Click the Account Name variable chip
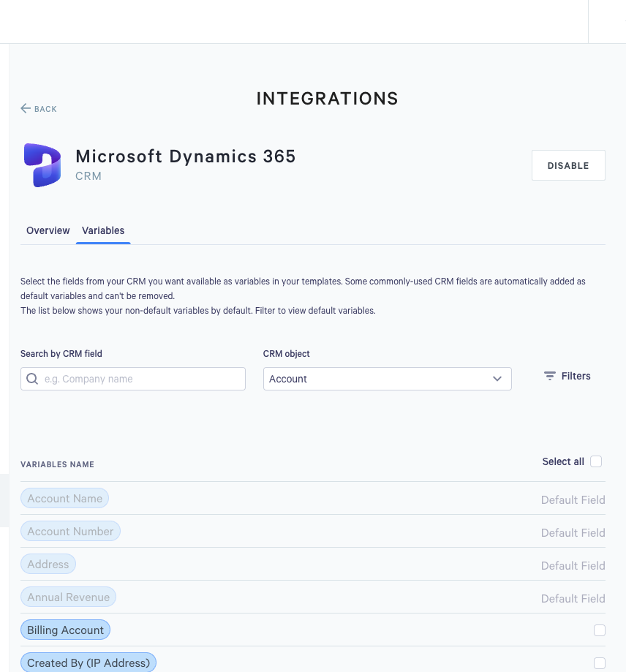 (64, 499)
